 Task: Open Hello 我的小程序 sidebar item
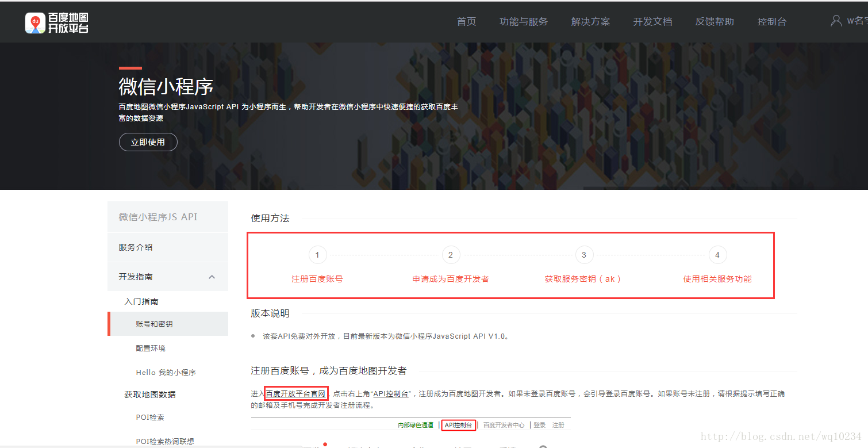click(x=166, y=373)
